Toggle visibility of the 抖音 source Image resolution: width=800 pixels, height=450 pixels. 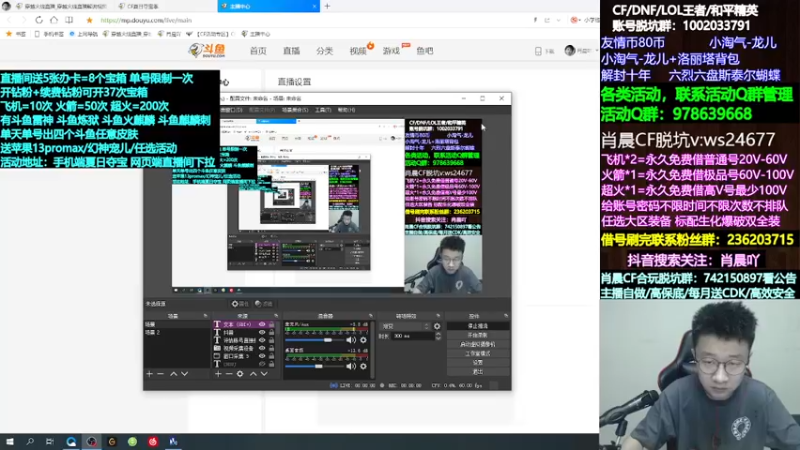(262, 332)
